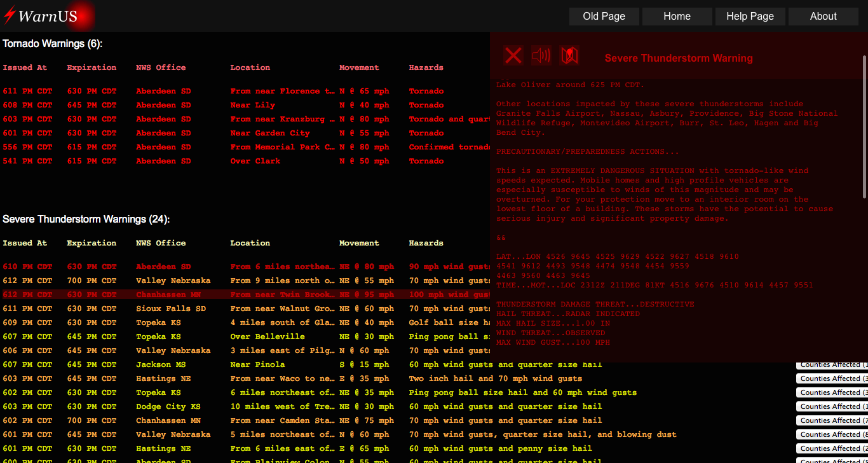Open the Help Page
The image size is (868, 463).
click(750, 17)
